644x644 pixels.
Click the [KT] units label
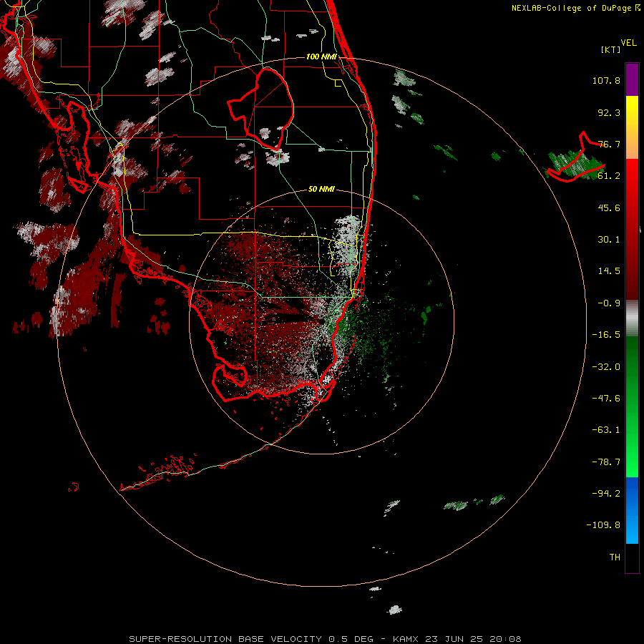[611, 49]
